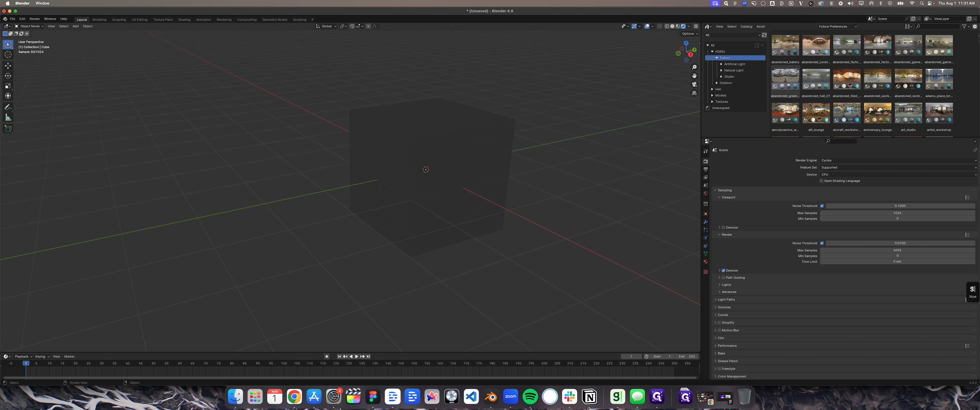
Task: Select the Measure tool
Action: click(8, 117)
